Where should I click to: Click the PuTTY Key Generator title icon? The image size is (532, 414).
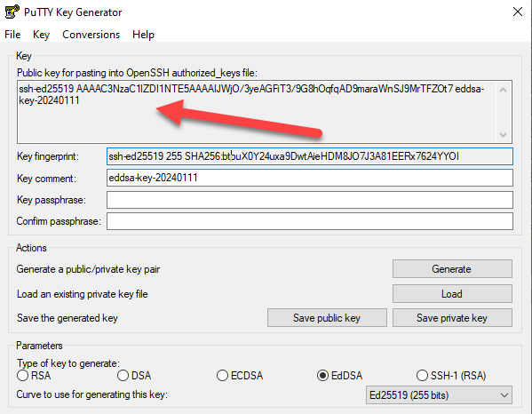12,12
